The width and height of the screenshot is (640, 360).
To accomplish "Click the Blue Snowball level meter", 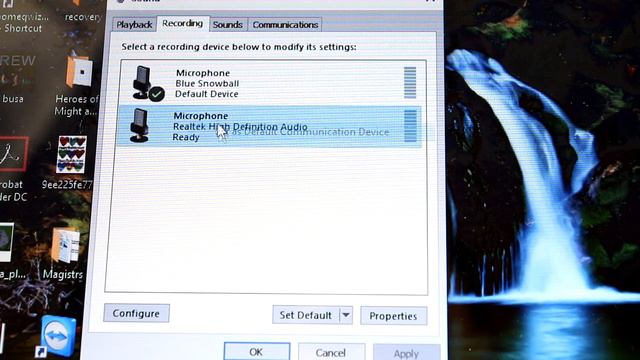I will click(x=410, y=83).
